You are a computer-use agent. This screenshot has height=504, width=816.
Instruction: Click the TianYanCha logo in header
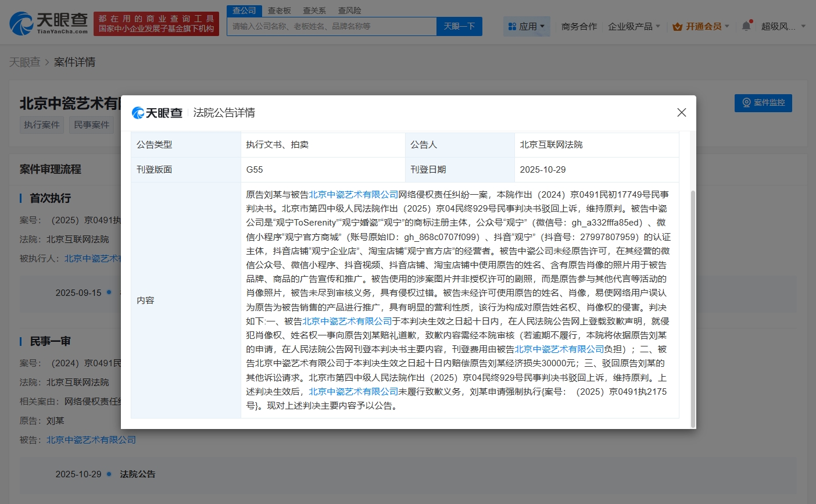[x=49, y=23]
